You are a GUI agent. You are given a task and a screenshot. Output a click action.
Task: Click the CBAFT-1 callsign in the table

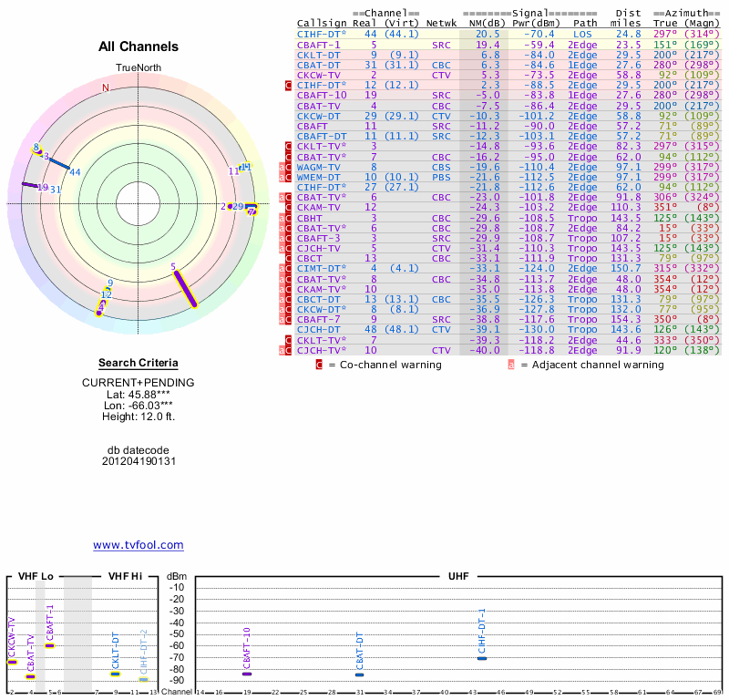click(x=319, y=44)
